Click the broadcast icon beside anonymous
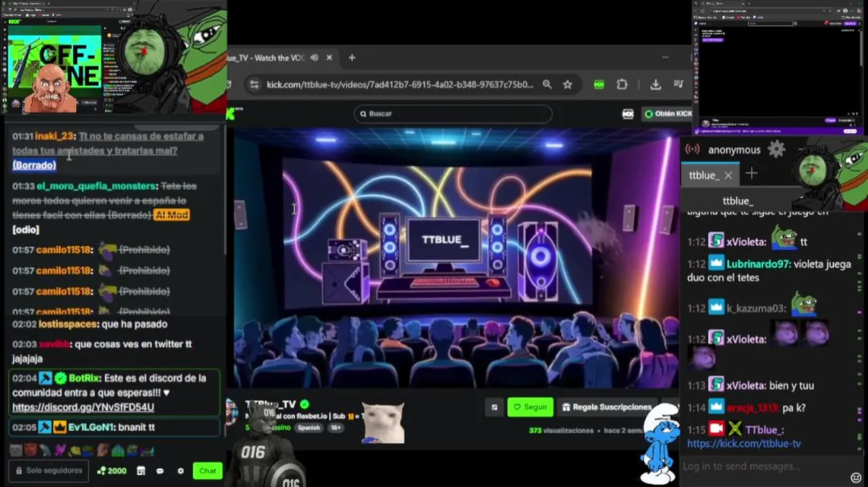Image resolution: width=868 pixels, height=487 pixels. [692, 149]
